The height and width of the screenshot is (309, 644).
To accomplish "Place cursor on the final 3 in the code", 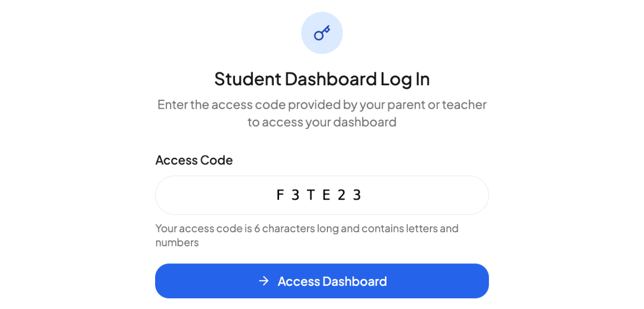I will coord(357,195).
